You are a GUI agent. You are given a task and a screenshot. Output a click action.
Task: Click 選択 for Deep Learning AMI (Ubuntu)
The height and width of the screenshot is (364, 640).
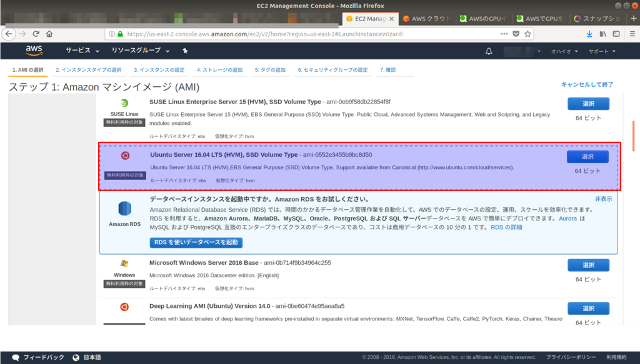coord(588,308)
